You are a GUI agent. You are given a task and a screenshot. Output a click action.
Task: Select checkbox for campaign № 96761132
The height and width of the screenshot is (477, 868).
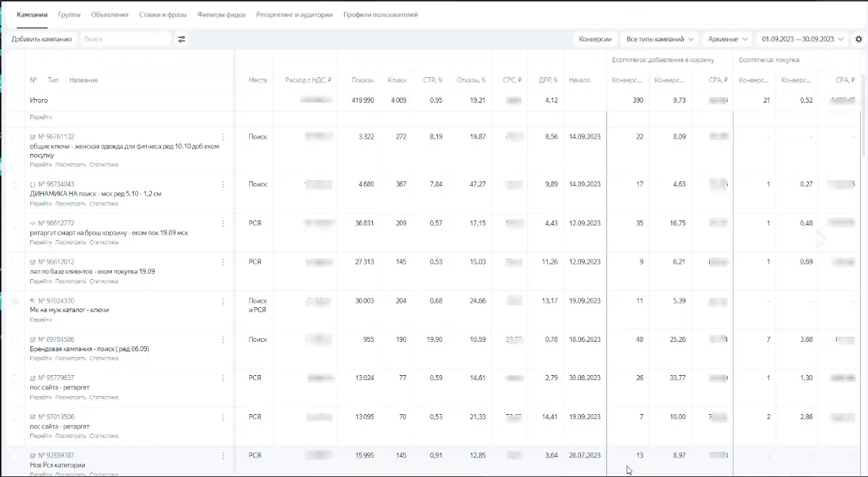coord(15,137)
